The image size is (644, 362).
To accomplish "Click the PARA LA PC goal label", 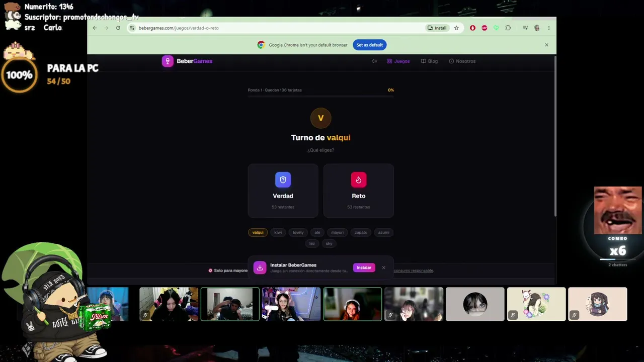I will click(x=72, y=68).
